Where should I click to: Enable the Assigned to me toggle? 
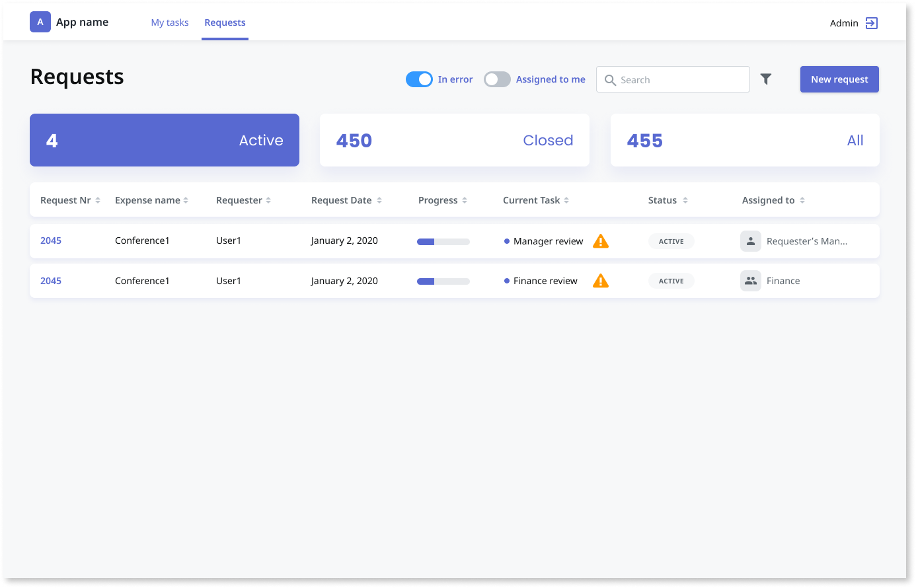(x=497, y=79)
